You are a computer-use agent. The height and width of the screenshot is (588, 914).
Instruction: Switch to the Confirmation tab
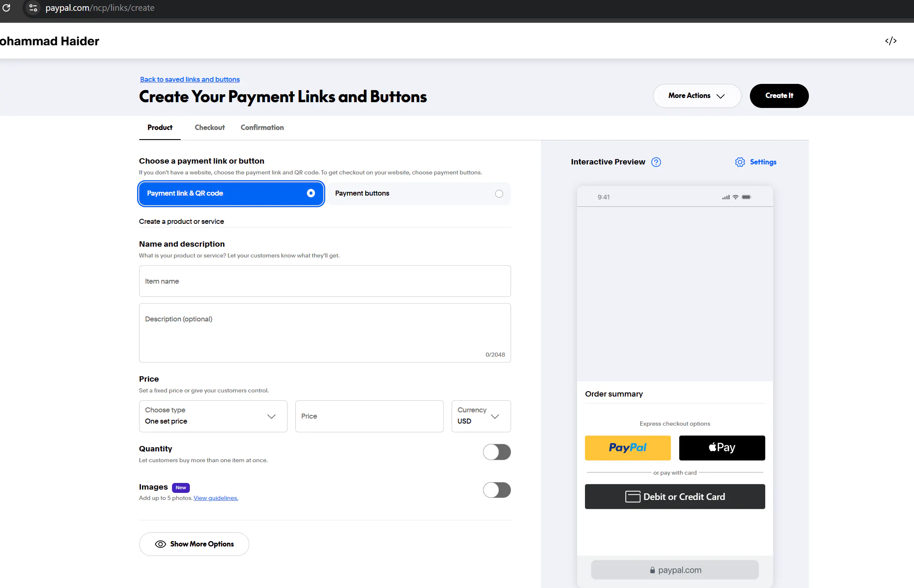[262, 127]
